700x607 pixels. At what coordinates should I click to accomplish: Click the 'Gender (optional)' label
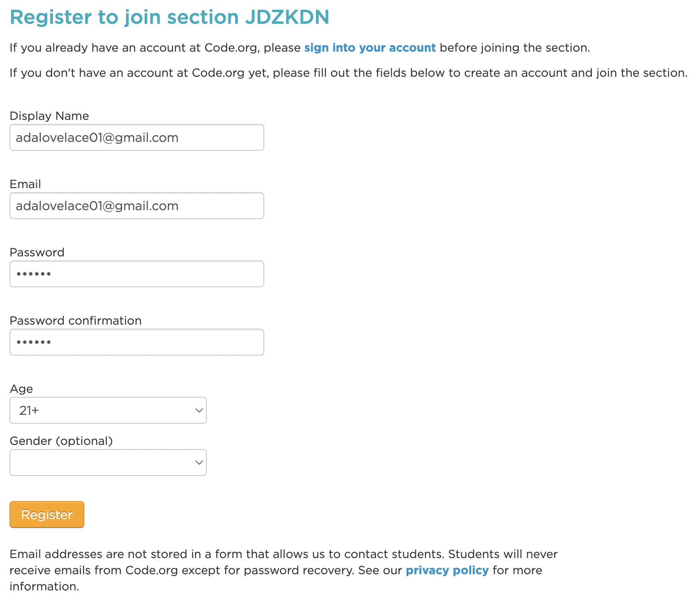coord(61,441)
